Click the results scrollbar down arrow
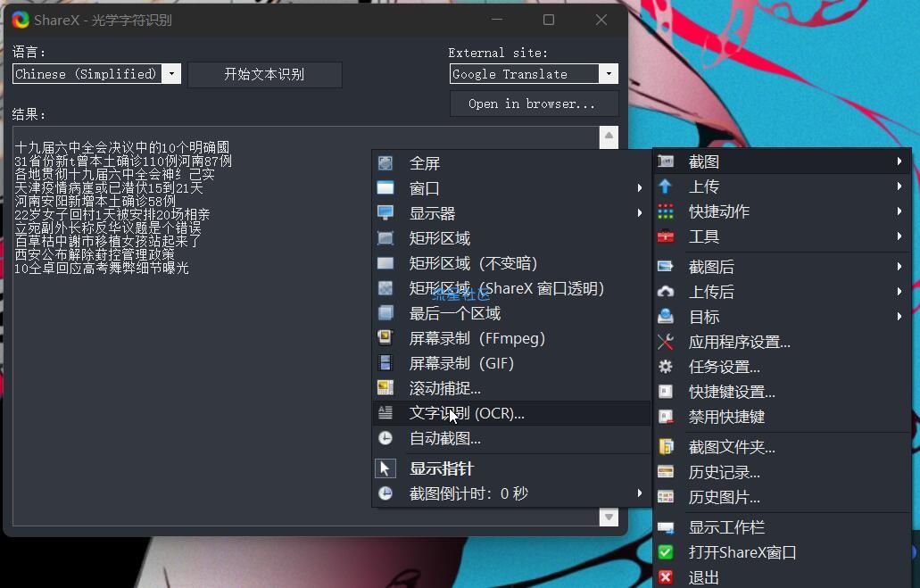This screenshot has width=920, height=588. (x=609, y=517)
